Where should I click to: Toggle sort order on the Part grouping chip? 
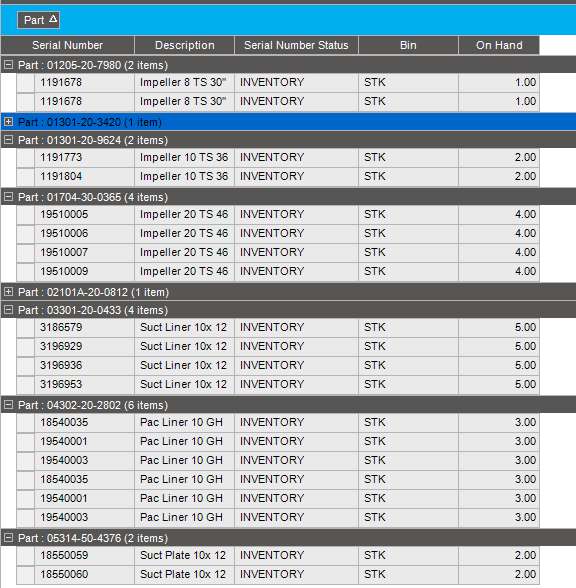39,20
